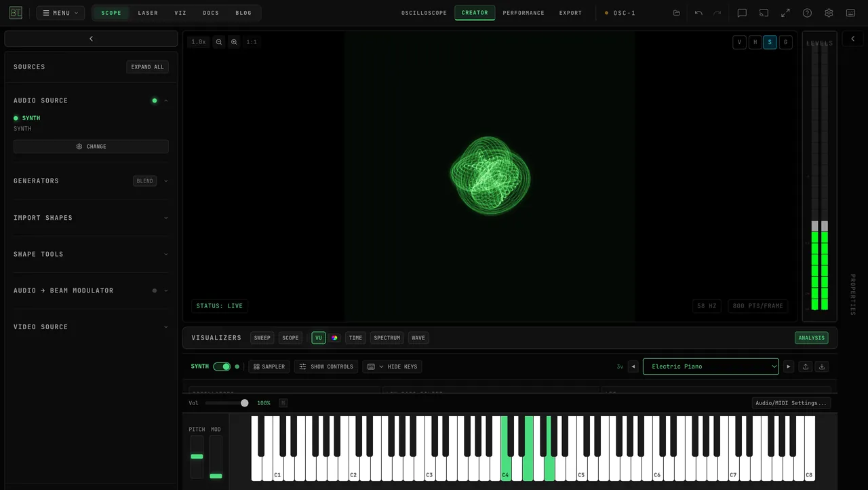
Task: Open the color wheel visualizer
Action: pyautogui.click(x=334, y=338)
